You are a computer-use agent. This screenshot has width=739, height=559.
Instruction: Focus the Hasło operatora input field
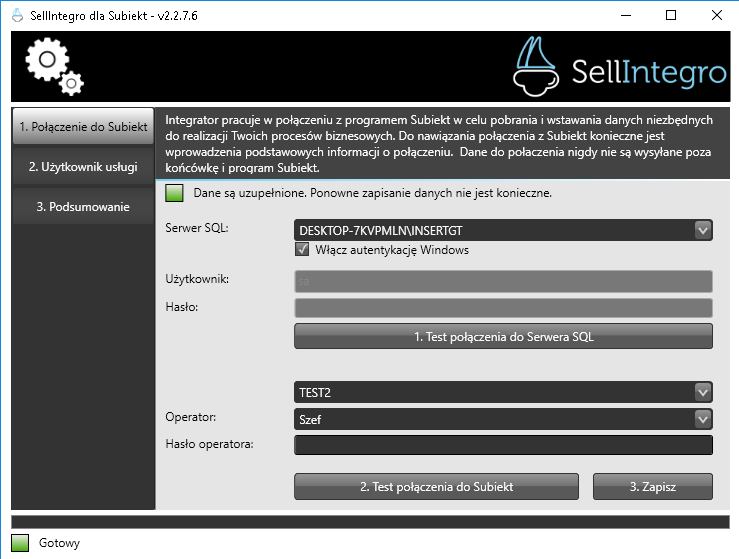click(503, 446)
